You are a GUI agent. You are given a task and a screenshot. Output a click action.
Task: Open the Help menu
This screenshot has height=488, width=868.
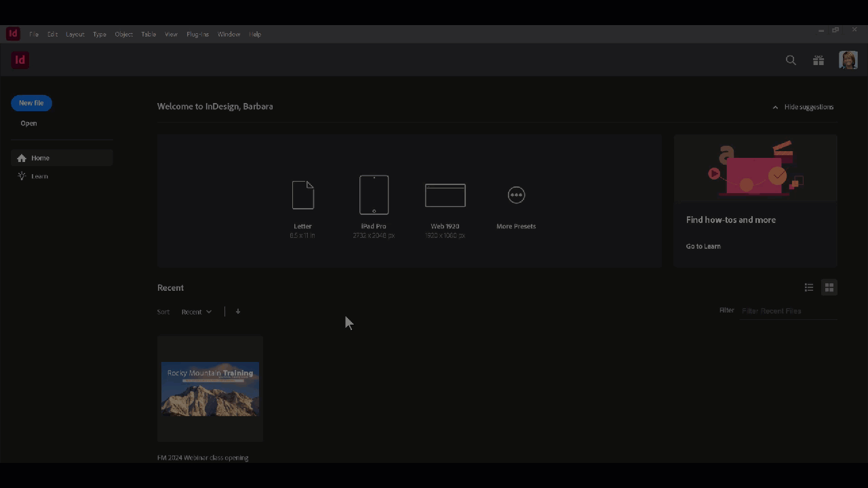pos(255,34)
